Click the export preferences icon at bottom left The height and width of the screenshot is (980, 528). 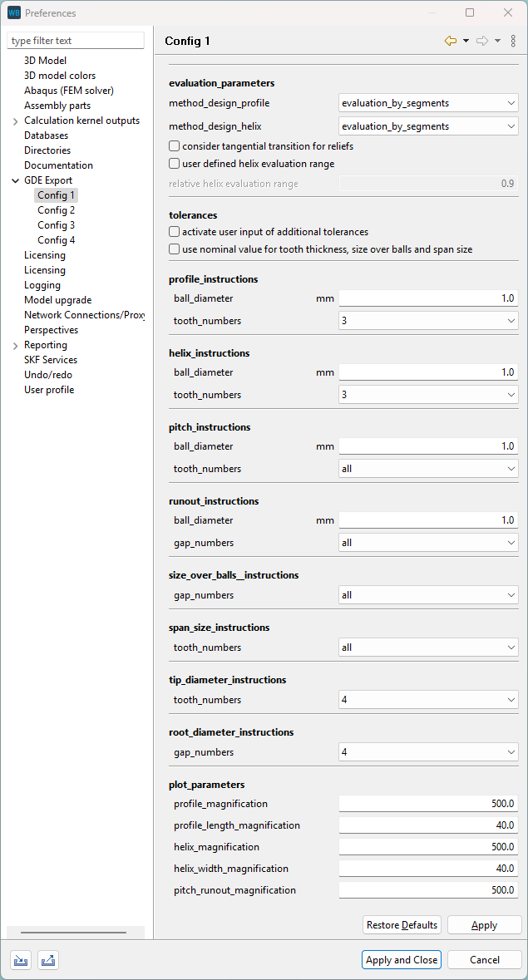click(47, 960)
